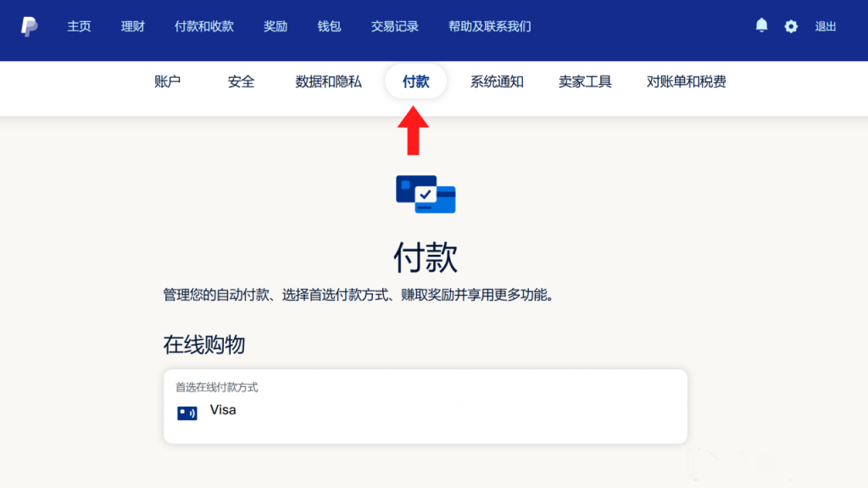868x488 pixels.
Task: Click the 在线购物 section heading
Action: (203, 345)
